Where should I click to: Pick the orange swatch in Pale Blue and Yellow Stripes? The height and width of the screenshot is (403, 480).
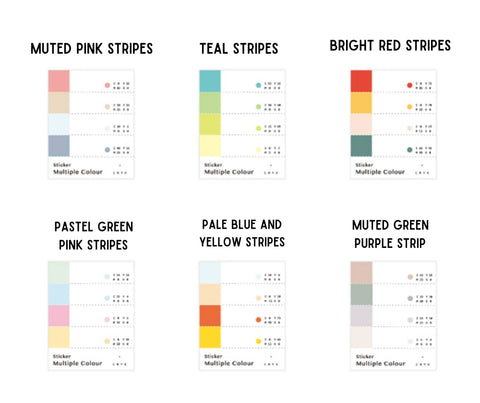point(210,315)
